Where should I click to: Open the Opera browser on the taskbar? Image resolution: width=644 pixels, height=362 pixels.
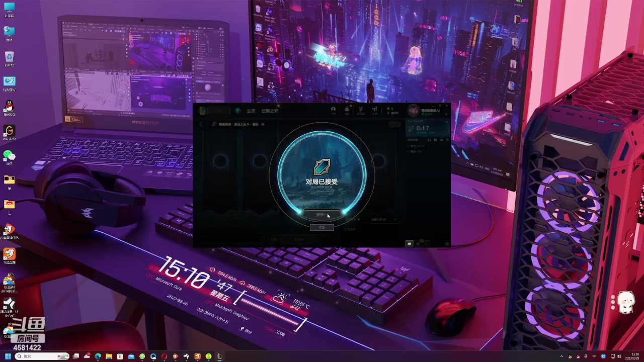pyautogui.click(x=164, y=356)
